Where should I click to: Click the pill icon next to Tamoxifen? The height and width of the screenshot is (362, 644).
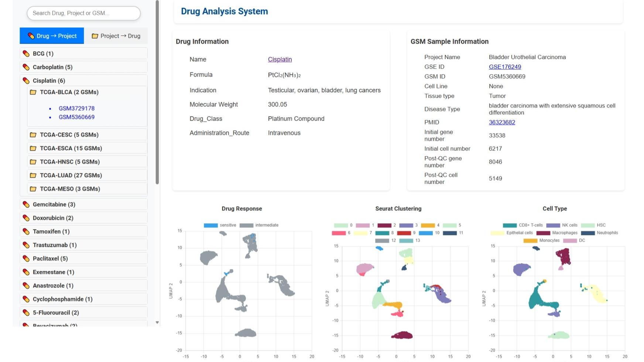coord(26,231)
